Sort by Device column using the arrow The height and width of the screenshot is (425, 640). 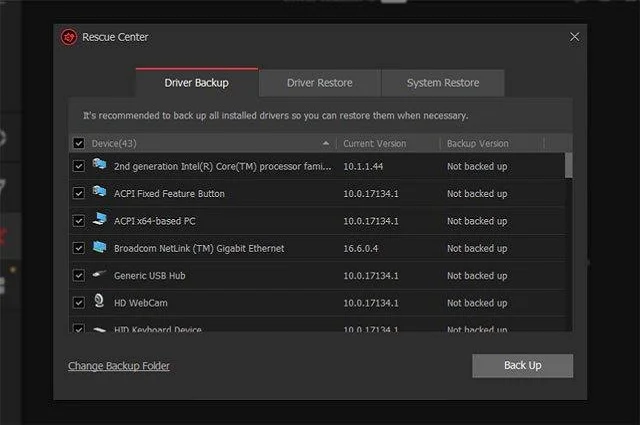point(326,143)
